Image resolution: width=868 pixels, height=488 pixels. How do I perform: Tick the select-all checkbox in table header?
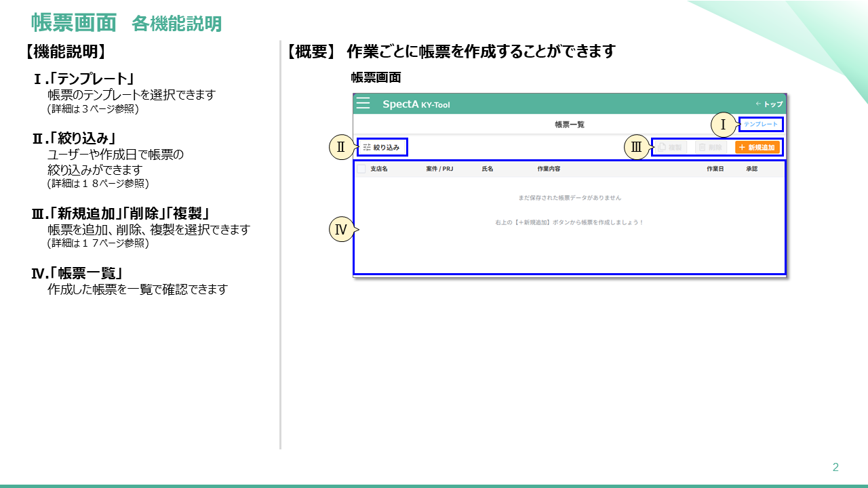361,169
